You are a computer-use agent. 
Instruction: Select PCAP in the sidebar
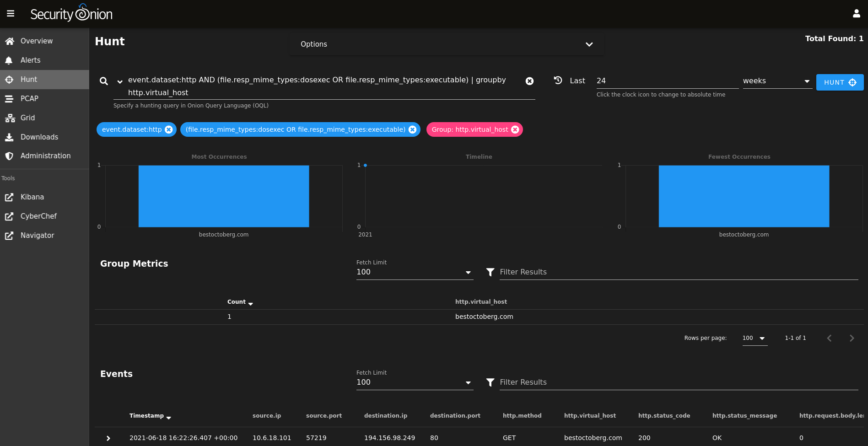44,99
